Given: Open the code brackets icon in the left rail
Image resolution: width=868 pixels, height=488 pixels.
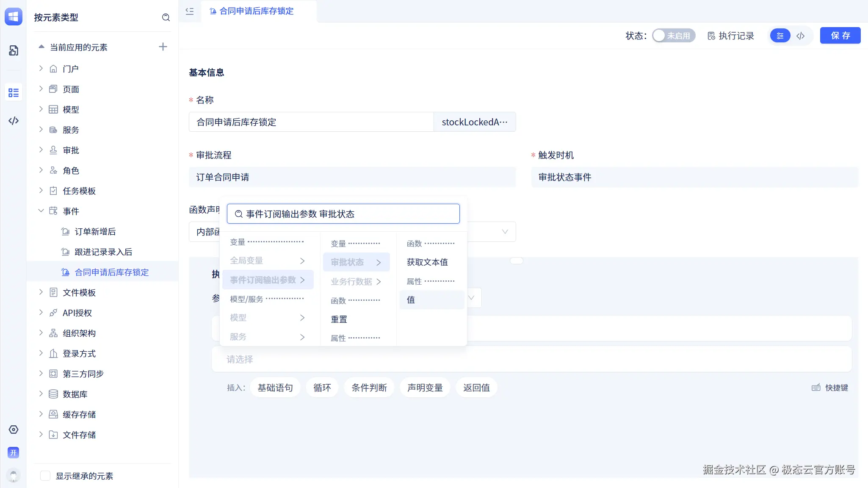Looking at the screenshot, I should (14, 121).
